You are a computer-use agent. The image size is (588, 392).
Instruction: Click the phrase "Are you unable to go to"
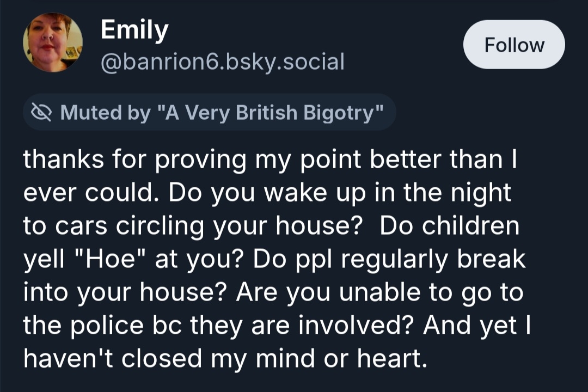click(379, 293)
